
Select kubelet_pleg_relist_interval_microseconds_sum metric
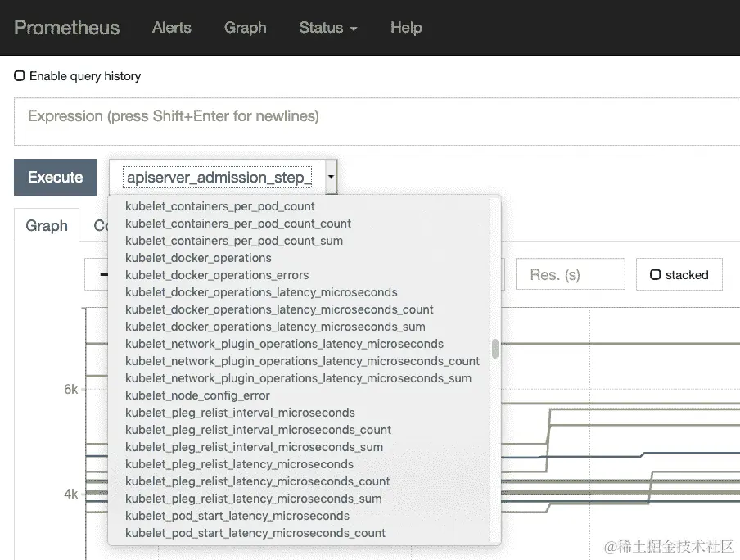pos(254,447)
